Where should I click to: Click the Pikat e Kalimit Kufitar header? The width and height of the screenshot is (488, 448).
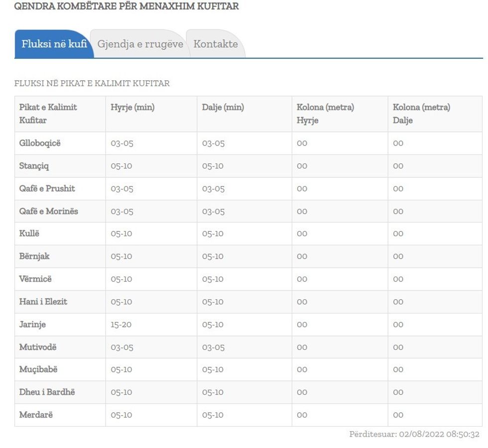pyautogui.click(x=48, y=114)
